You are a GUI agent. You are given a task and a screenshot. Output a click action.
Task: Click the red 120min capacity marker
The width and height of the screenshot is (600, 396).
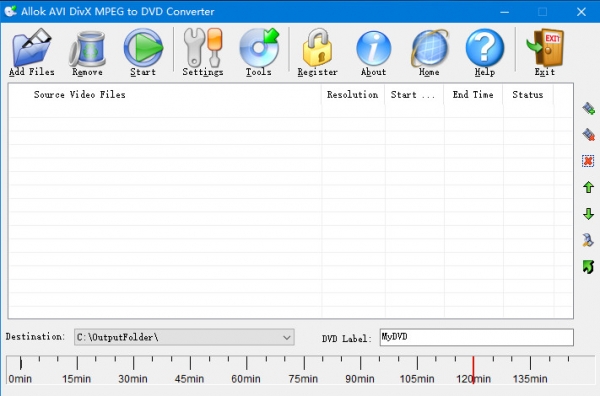473,370
